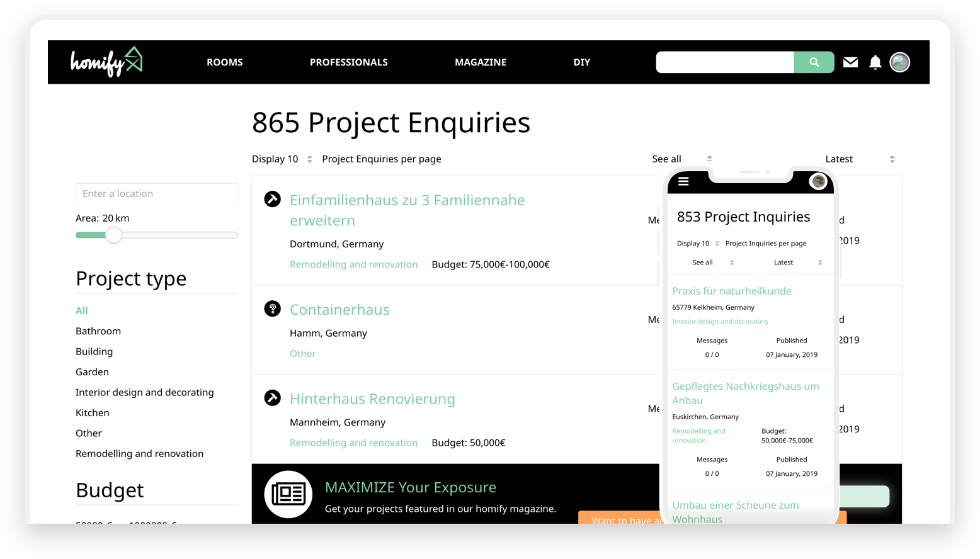The height and width of the screenshot is (559, 980).
Task: Open the mail envelope inbox icon
Action: (x=850, y=62)
